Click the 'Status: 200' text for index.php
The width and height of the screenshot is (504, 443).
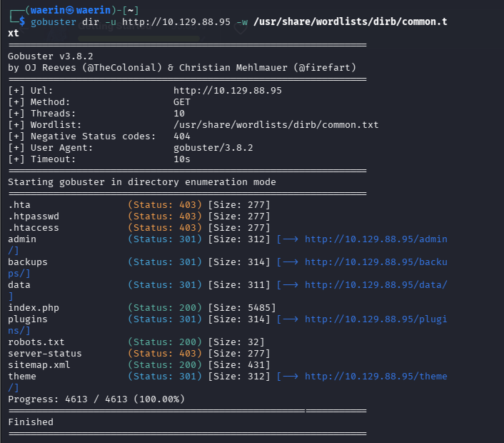point(165,308)
